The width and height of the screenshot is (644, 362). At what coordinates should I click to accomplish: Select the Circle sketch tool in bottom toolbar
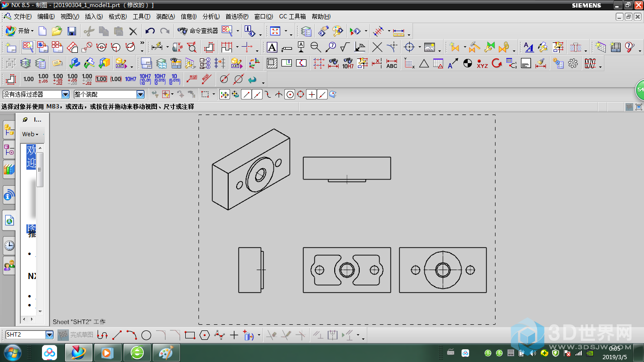[x=146, y=335]
